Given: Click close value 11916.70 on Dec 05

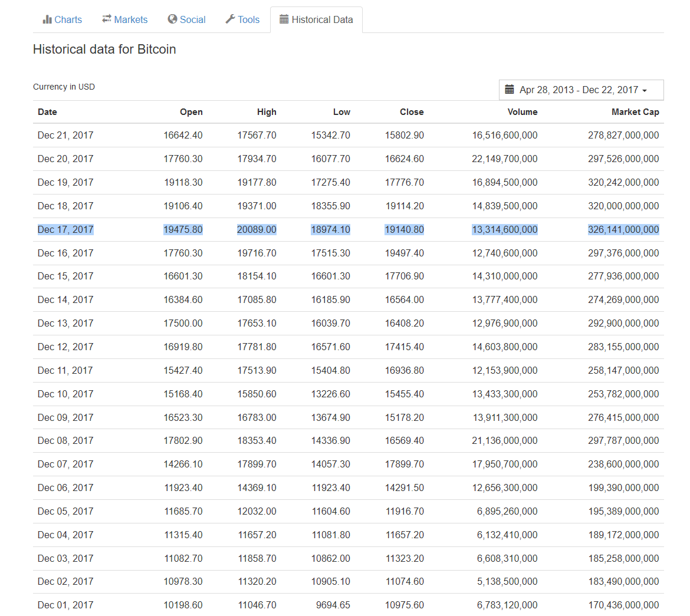Looking at the screenshot, I should tap(405, 511).
